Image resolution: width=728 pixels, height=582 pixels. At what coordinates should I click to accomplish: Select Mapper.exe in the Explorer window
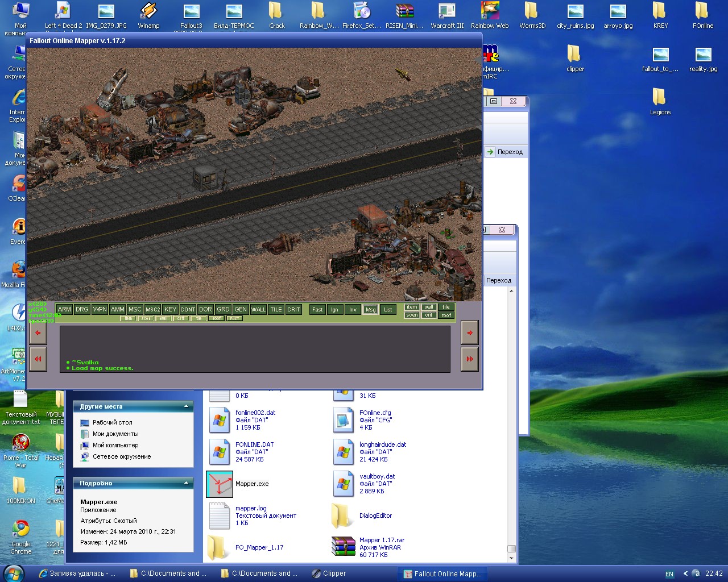[238, 484]
